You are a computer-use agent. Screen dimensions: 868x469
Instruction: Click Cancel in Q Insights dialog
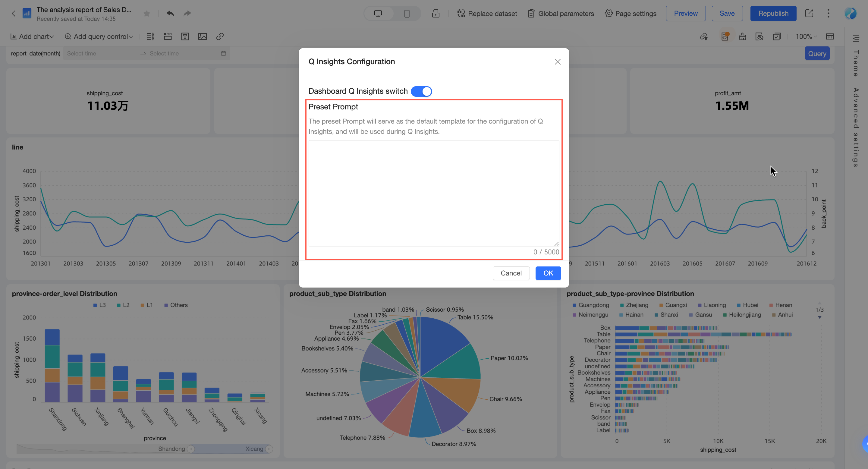tap(511, 273)
